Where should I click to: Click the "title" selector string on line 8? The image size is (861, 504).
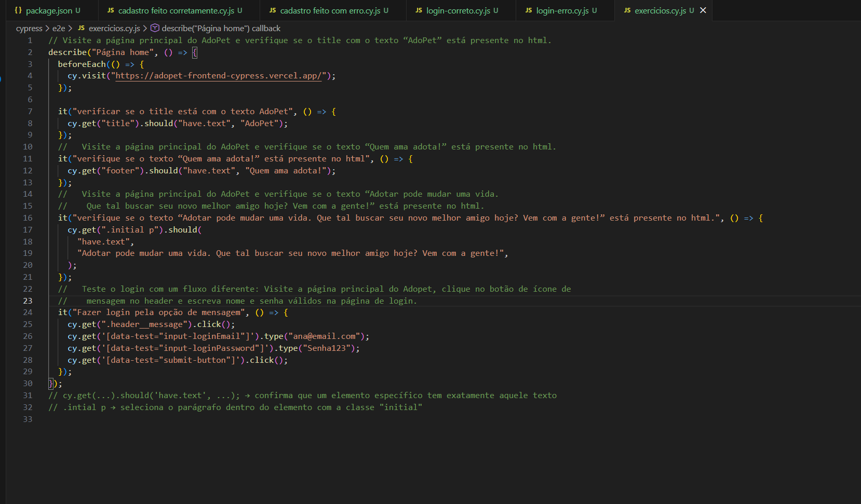pyautogui.click(x=118, y=124)
